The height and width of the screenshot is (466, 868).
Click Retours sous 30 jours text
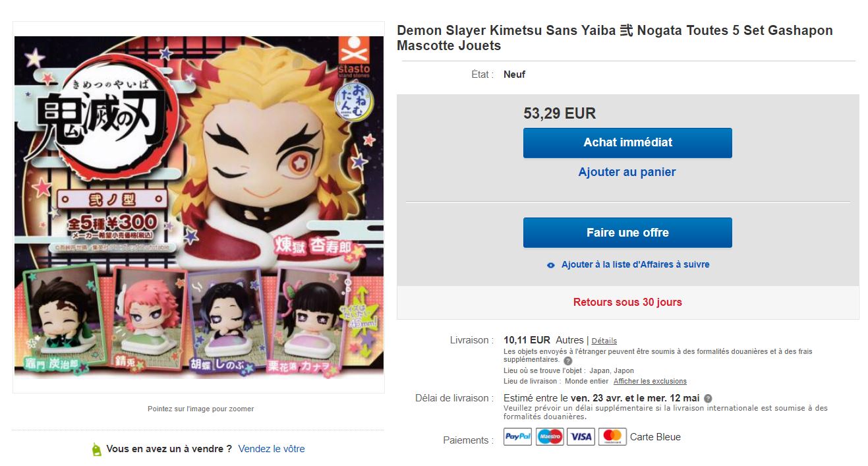point(627,303)
